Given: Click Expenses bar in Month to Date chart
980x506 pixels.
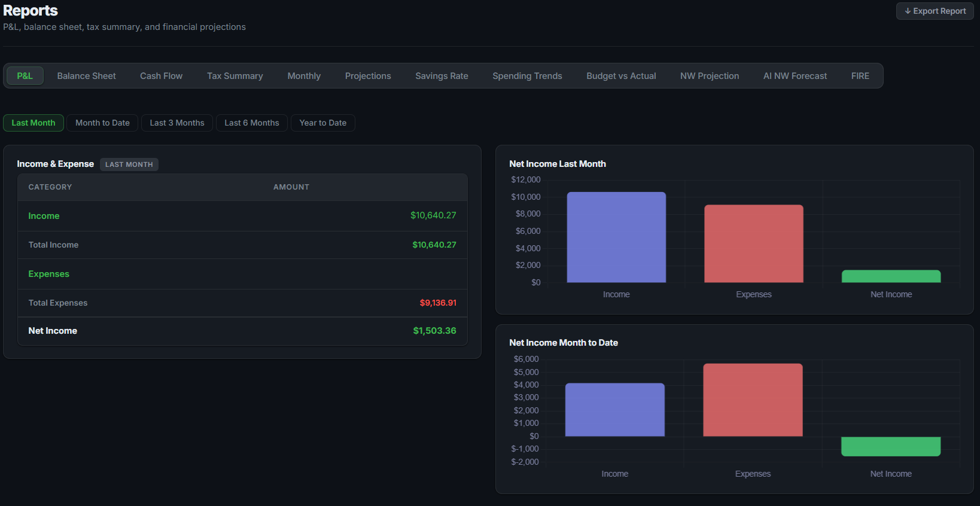Looking at the screenshot, I should coord(753,400).
